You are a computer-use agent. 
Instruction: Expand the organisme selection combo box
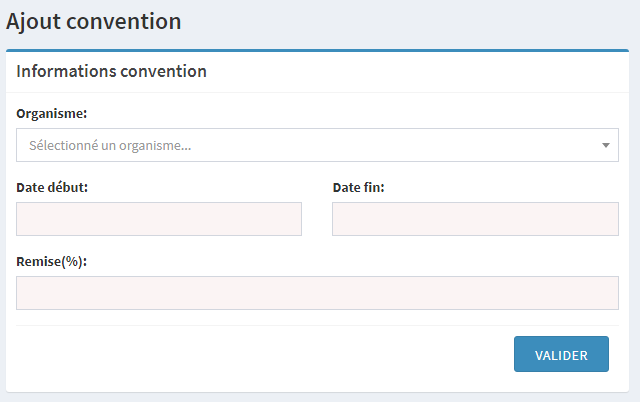[x=317, y=145]
